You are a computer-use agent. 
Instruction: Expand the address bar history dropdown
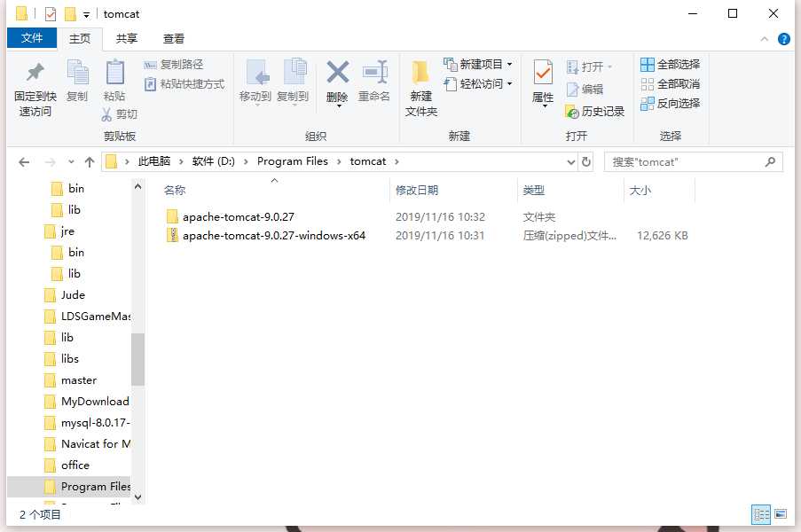(x=571, y=162)
